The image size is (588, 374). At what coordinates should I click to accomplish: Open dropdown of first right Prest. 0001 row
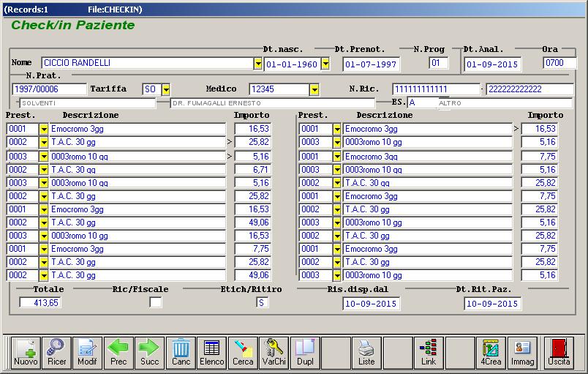coord(336,129)
